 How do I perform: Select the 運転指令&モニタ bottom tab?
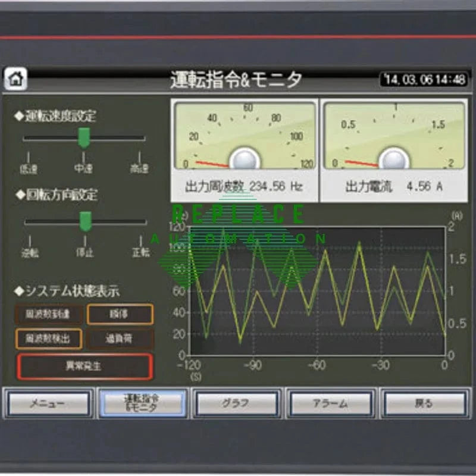click(142, 404)
